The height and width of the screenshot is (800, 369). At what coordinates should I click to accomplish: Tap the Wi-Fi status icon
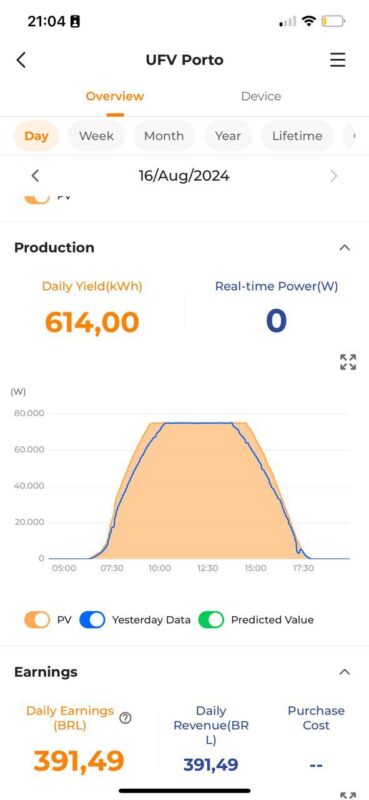click(308, 21)
